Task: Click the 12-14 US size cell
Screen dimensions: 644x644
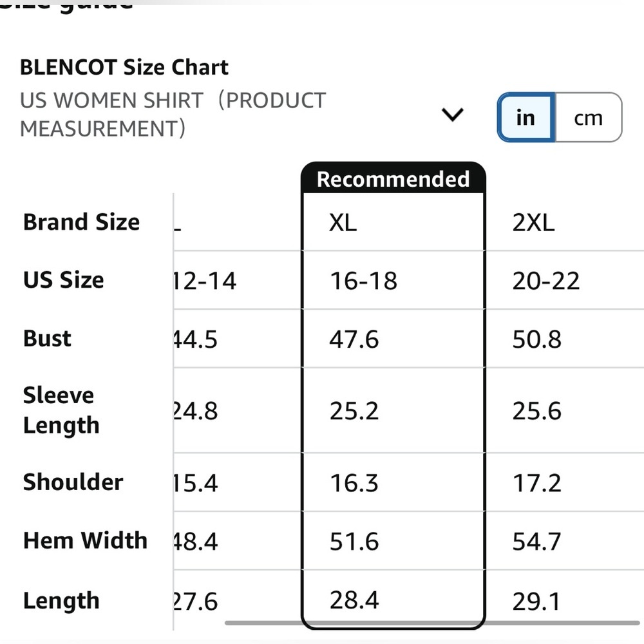Action: (238, 281)
